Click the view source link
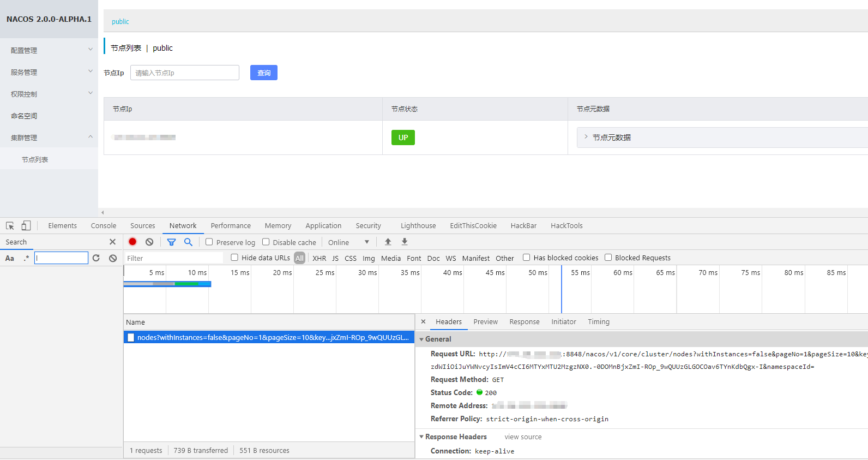Screen dimensions: 868x460 point(523,437)
